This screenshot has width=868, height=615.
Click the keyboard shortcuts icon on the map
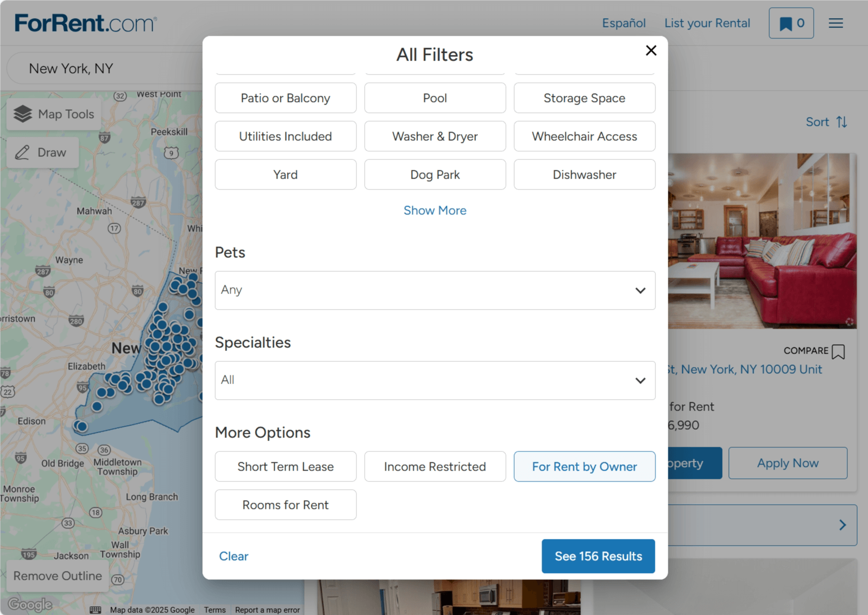coord(95,610)
